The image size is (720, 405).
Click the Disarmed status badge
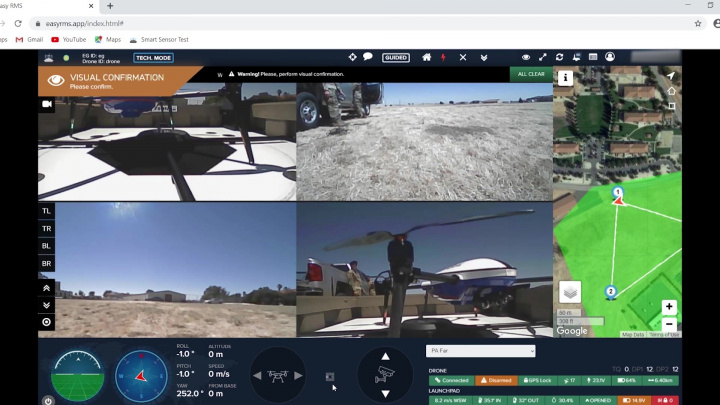(x=496, y=380)
